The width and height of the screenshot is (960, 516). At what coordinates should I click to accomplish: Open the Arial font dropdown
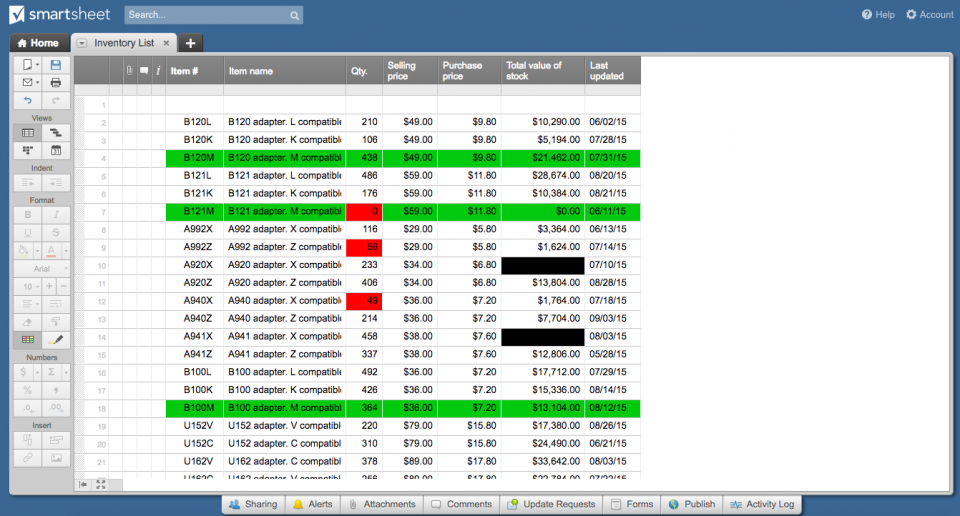coord(42,268)
